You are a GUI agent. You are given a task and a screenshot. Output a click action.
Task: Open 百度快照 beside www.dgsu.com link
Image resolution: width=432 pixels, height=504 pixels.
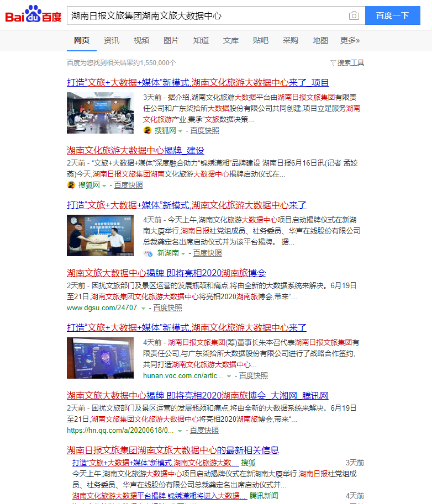pyautogui.click(x=167, y=307)
